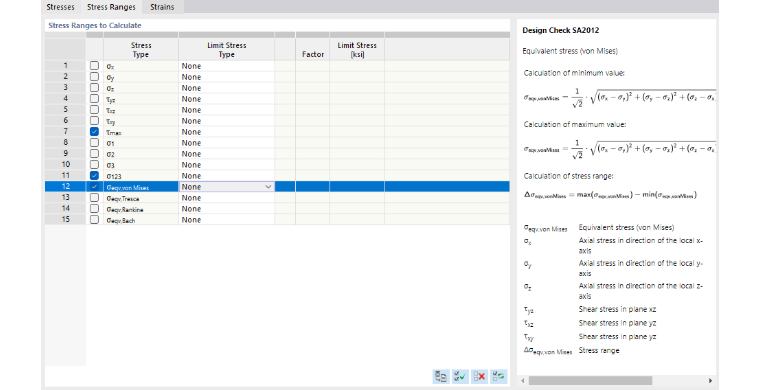The width and height of the screenshot is (760, 390).
Task: Select the Limit Stress Type cell in row 7
Action: coord(226,132)
